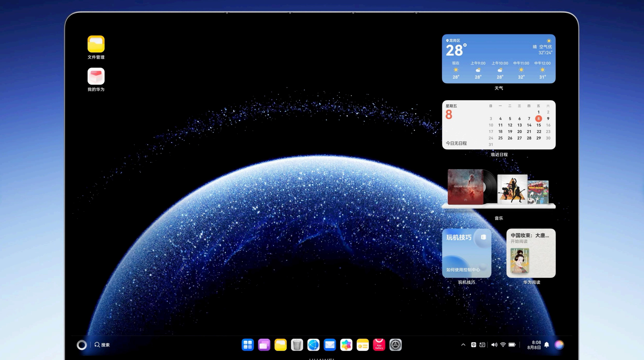
Task: Click the on-screen keyboard tray icon
Action: 482,345
